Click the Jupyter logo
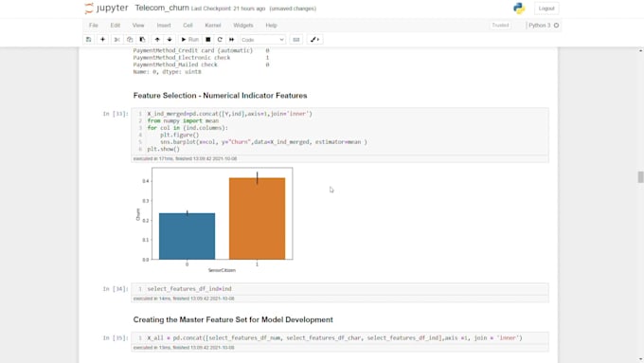Screen dimensions: 644x363 (x=106, y=9)
